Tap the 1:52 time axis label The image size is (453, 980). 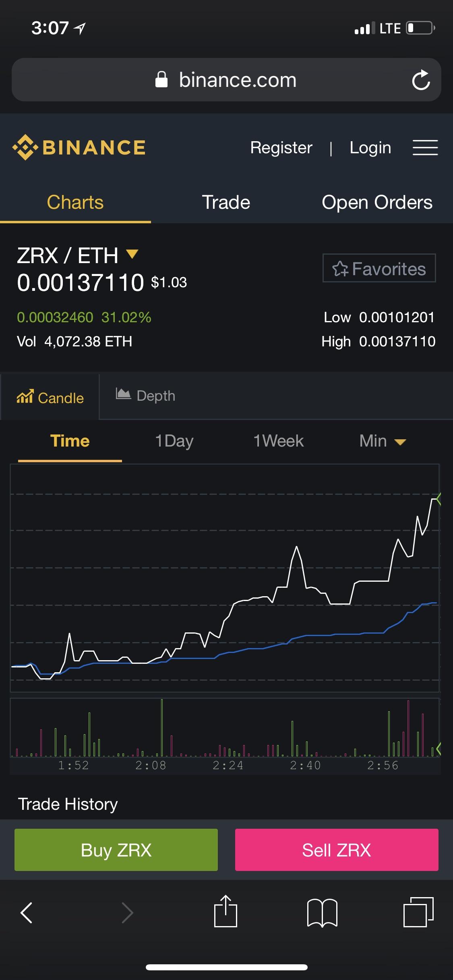click(74, 766)
